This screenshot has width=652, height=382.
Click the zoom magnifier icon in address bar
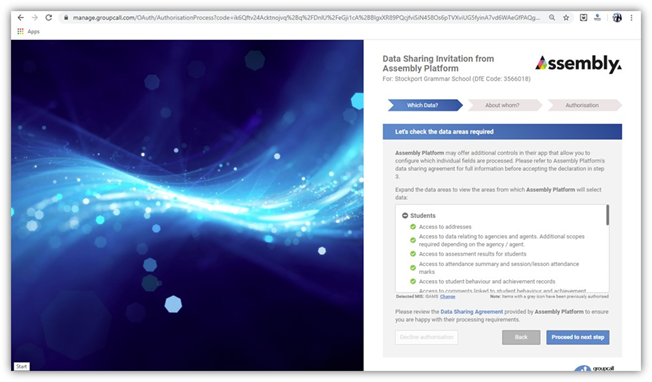(x=552, y=17)
